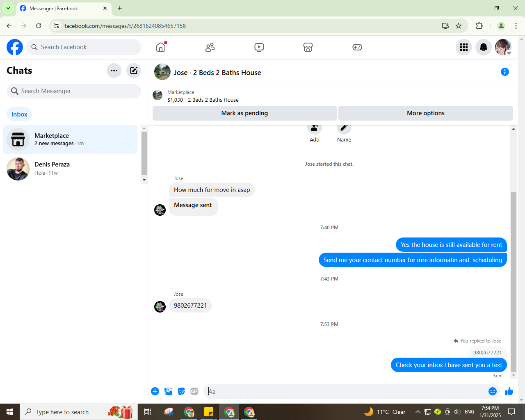Click the listing thumbnail in chat header
Screen dimensions: 525x420
click(x=162, y=72)
